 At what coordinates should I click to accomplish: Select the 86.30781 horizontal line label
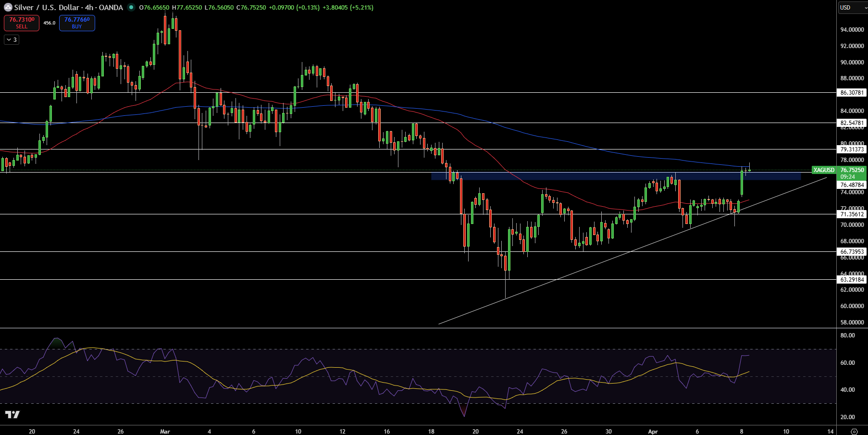click(x=852, y=92)
